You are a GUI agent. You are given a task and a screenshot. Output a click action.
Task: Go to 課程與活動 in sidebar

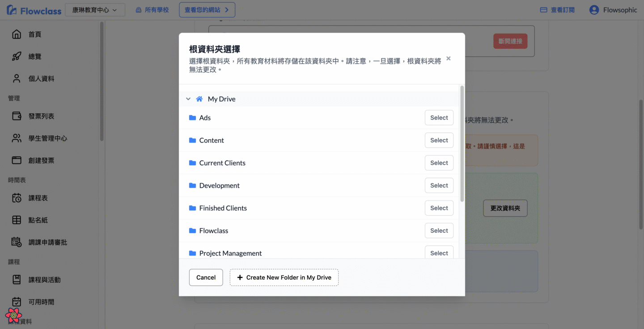pos(44,280)
